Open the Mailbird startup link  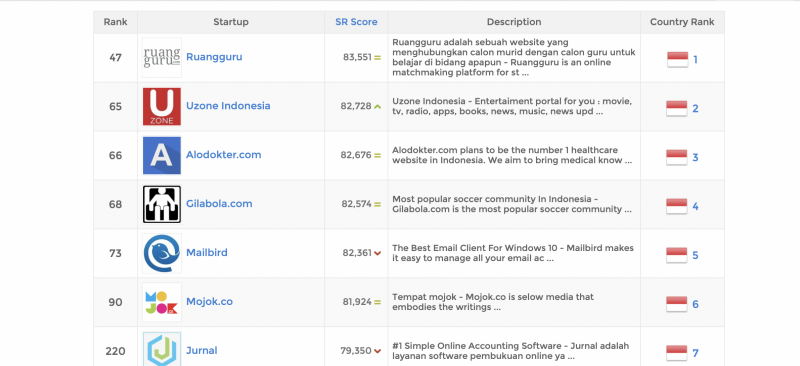click(x=207, y=253)
